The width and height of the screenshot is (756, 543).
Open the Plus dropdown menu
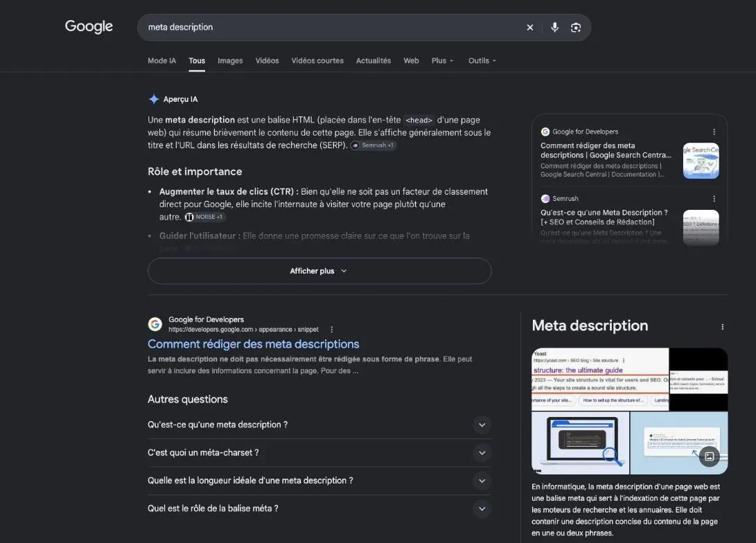(442, 61)
